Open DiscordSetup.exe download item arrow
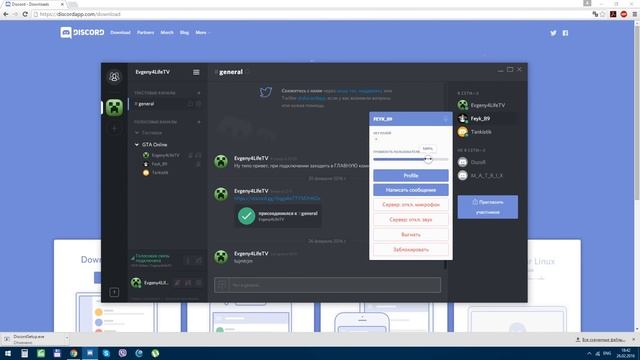The height and width of the screenshot is (360, 640). pyautogui.click(x=67, y=338)
